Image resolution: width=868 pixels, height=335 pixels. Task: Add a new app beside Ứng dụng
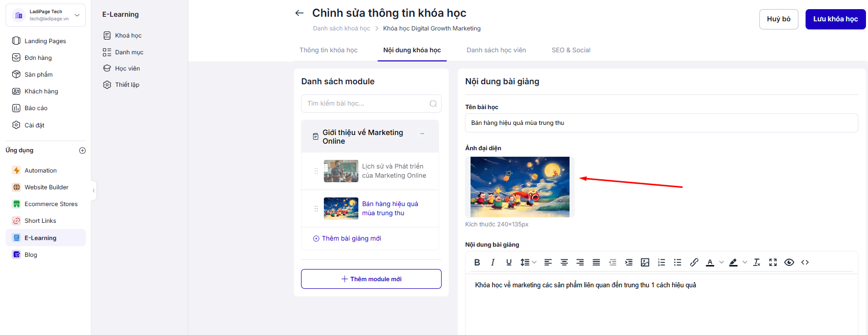[83, 150]
